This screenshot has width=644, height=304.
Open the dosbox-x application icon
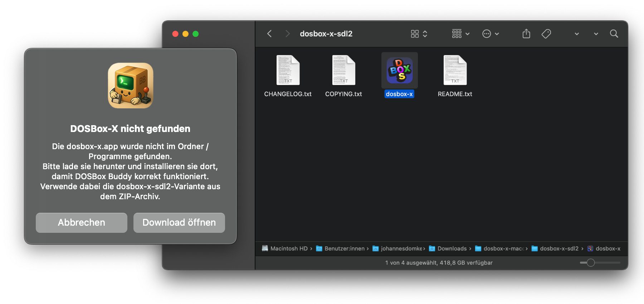[399, 70]
